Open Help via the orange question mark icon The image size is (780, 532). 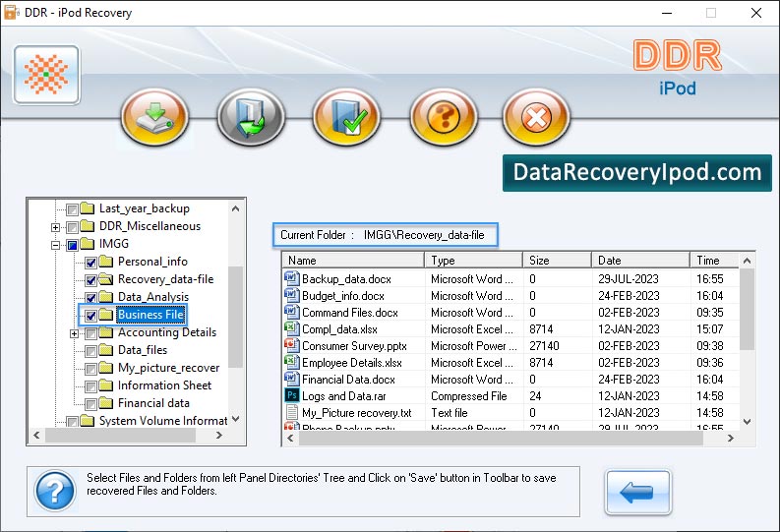(444, 117)
